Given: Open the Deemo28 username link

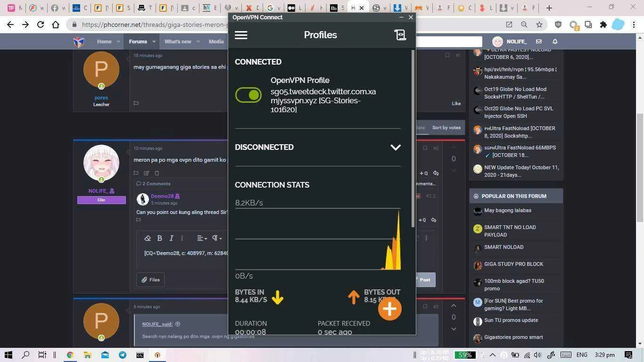Looking at the screenshot, I should (162, 196).
